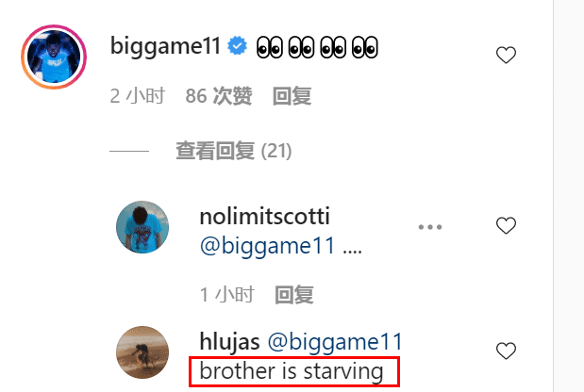Like biggame11's eyes emoji comment

[x=506, y=55]
